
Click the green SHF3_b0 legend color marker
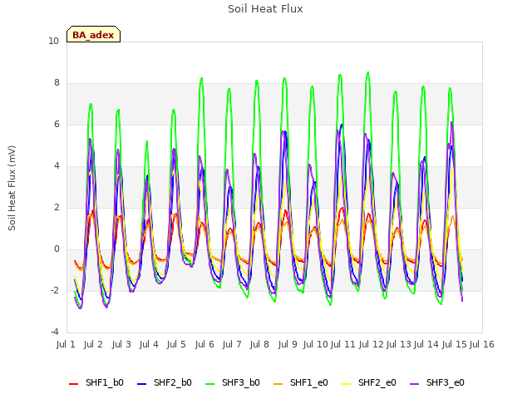(x=210, y=384)
